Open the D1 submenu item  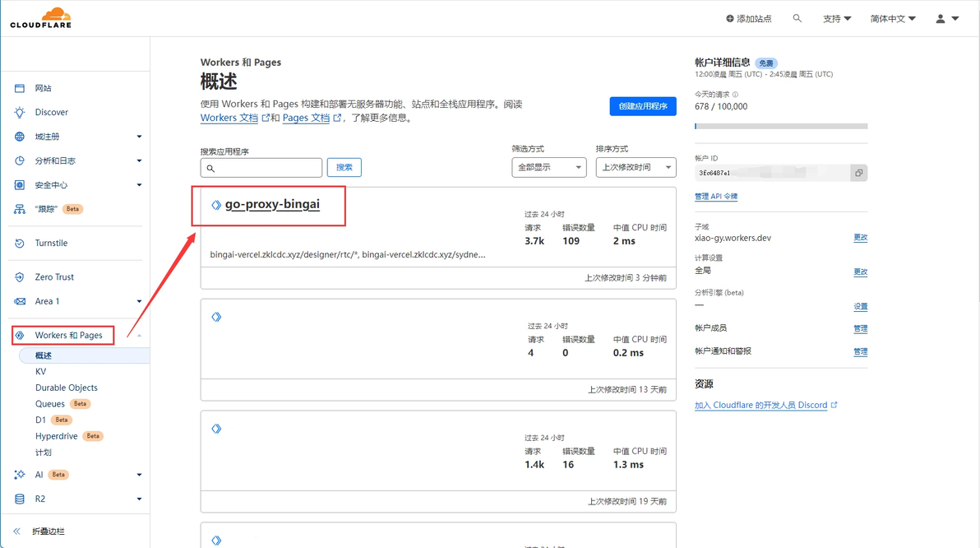(40, 420)
